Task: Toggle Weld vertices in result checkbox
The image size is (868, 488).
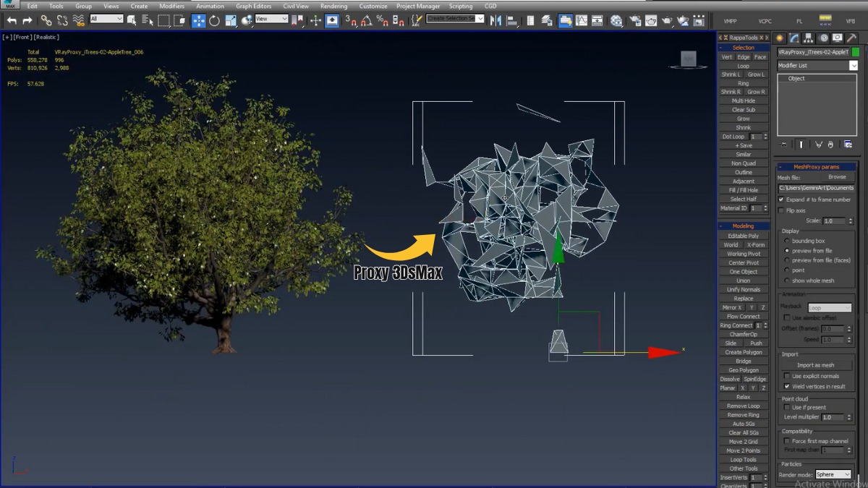Action: pyautogui.click(x=787, y=386)
